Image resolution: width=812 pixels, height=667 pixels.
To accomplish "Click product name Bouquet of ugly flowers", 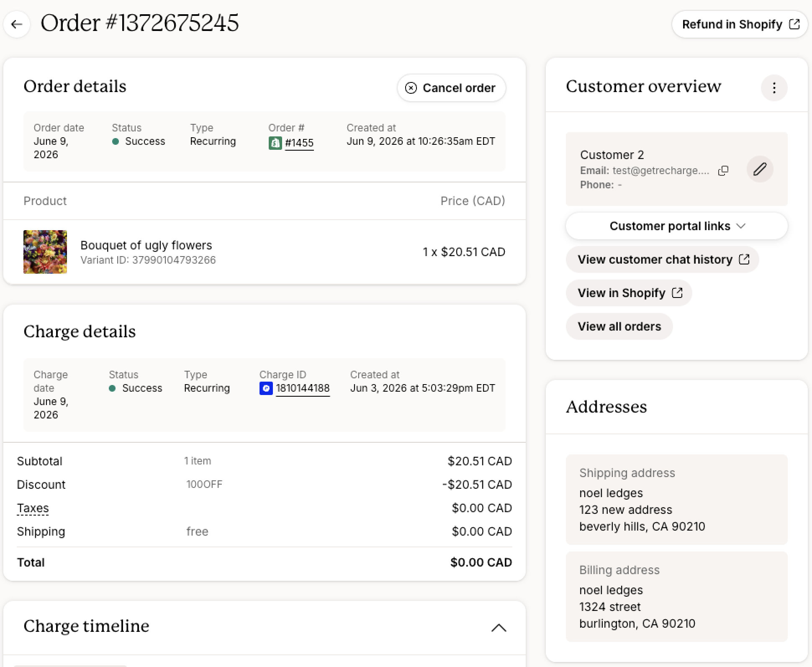I will point(146,245).
